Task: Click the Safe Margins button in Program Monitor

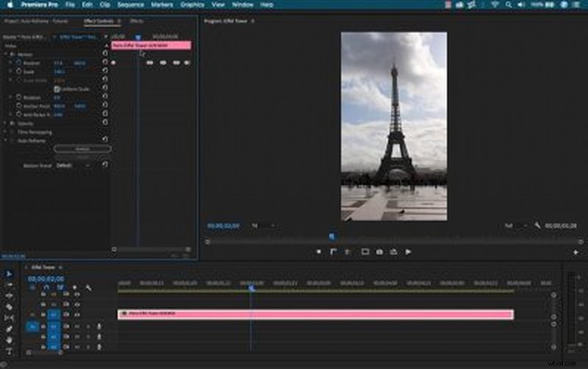Action: (x=365, y=251)
